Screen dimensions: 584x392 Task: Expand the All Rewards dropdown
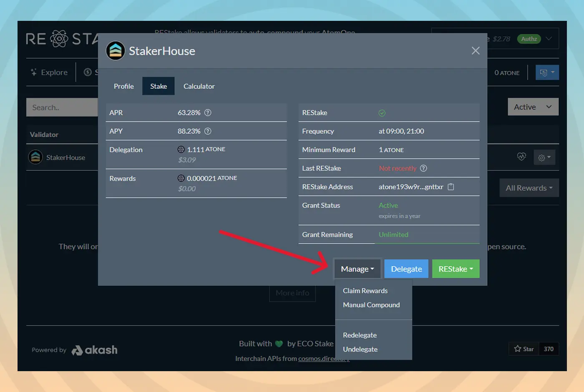click(x=529, y=188)
